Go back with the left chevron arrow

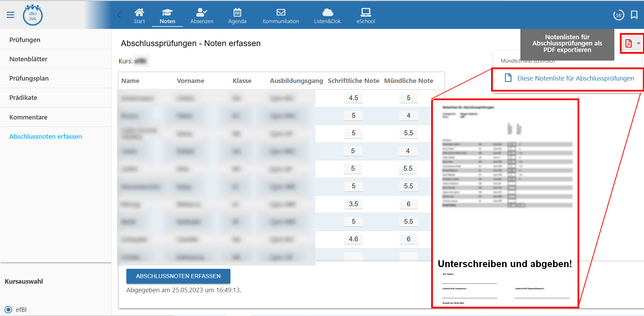click(x=119, y=15)
